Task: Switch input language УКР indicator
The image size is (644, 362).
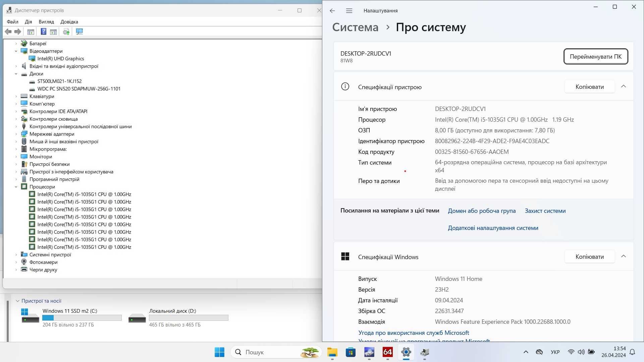Action: coord(555,352)
